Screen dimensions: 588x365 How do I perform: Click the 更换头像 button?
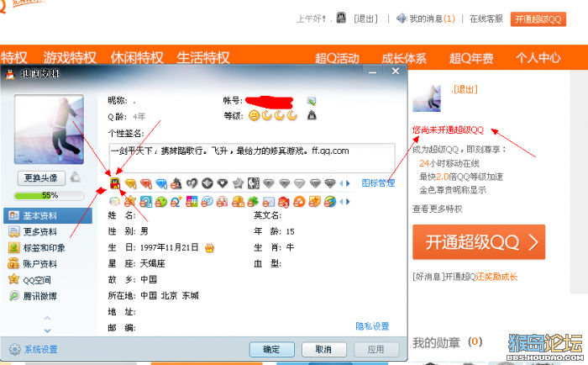41,177
